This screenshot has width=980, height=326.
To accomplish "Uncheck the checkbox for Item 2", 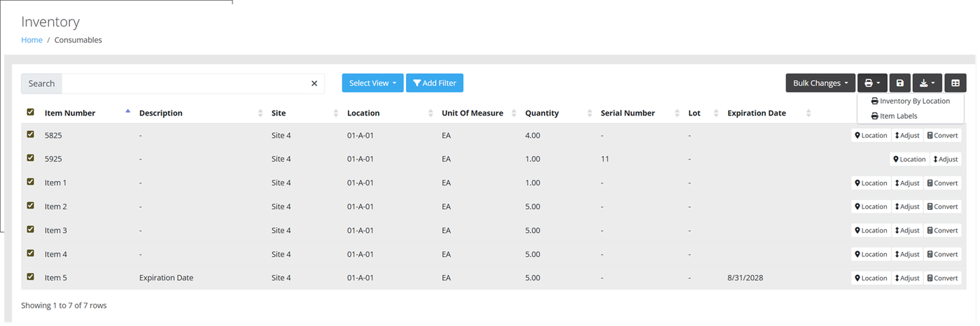I will pyautogui.click(x=30, y=206).
